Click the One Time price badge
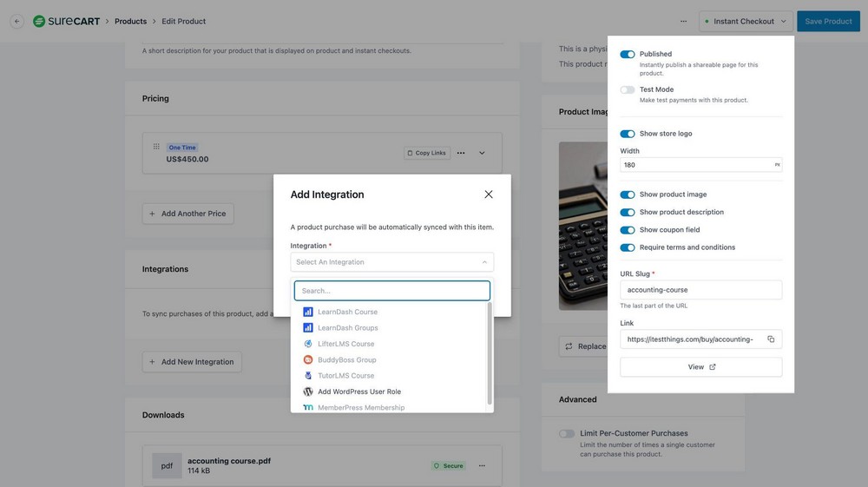This screenshot has width=868, height=487. (182, 148)
